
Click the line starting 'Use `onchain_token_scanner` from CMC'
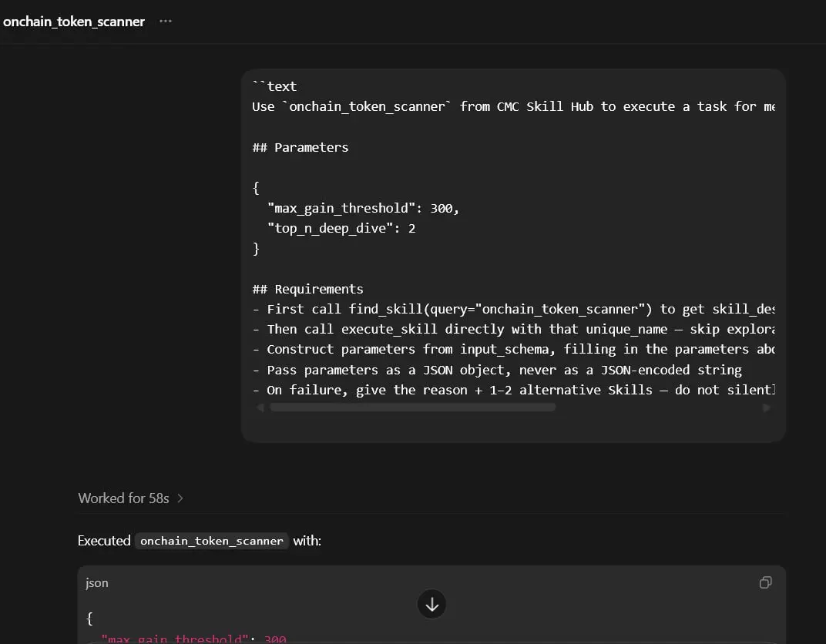pyautogui.click(x=514, y=106)
